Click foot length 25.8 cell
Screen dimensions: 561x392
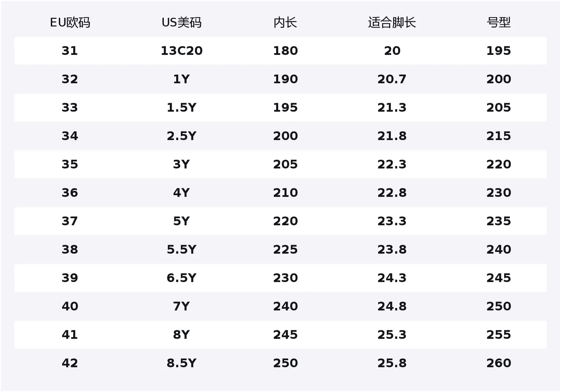coord(392,363)
